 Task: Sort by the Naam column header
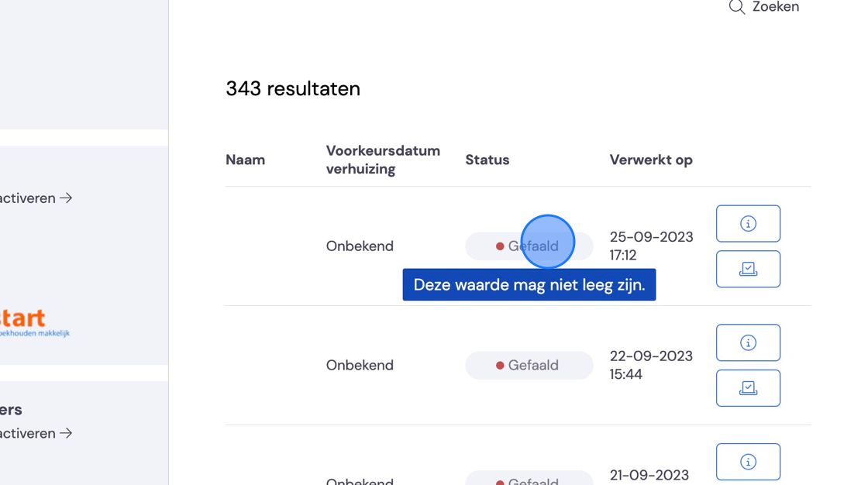click(245, 160)
